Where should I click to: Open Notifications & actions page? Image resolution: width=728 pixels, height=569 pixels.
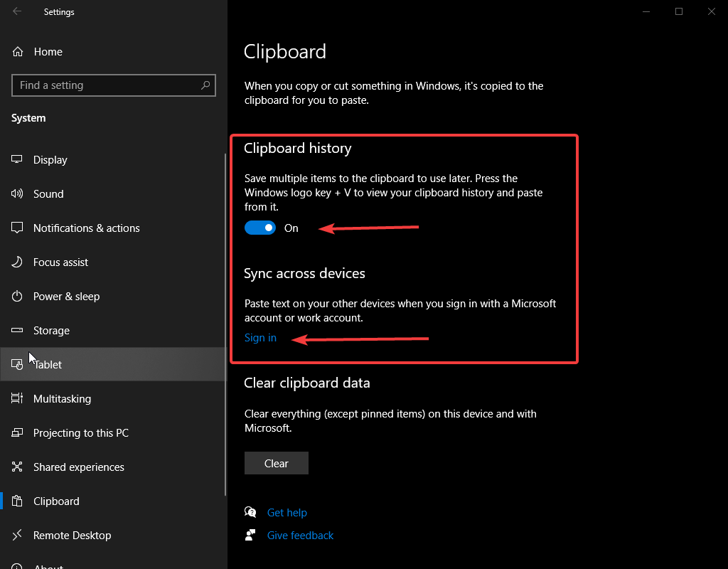pyautogui.click(x=113, y=228)
